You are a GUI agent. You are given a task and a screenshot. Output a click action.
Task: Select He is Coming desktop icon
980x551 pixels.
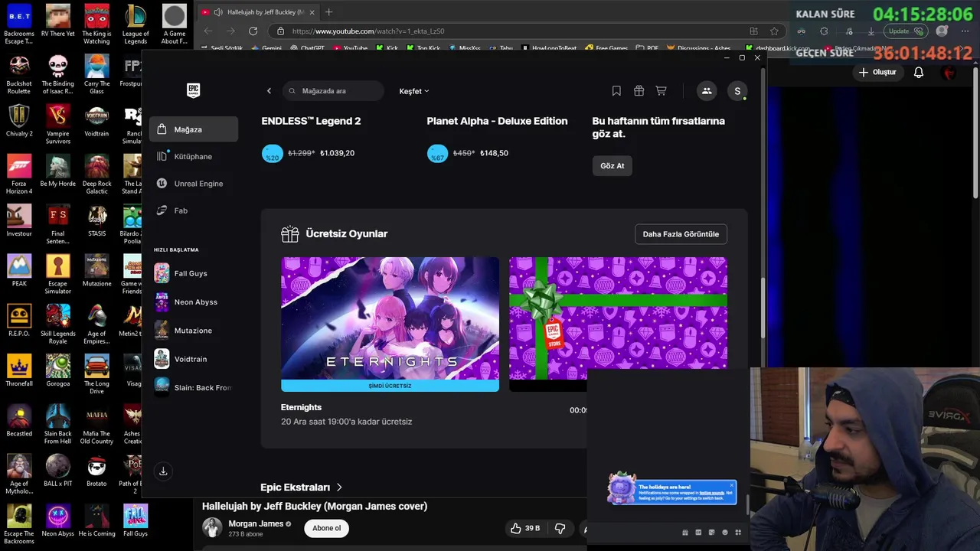[96, 520]
